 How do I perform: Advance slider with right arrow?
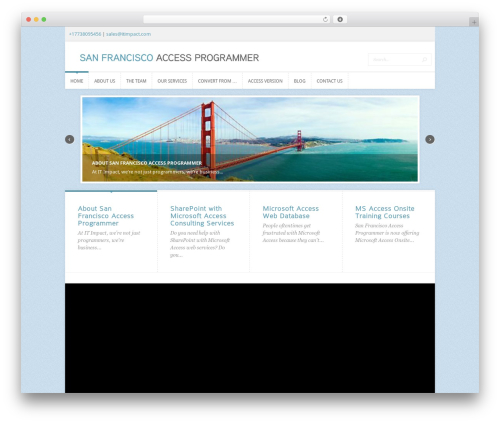430,139
